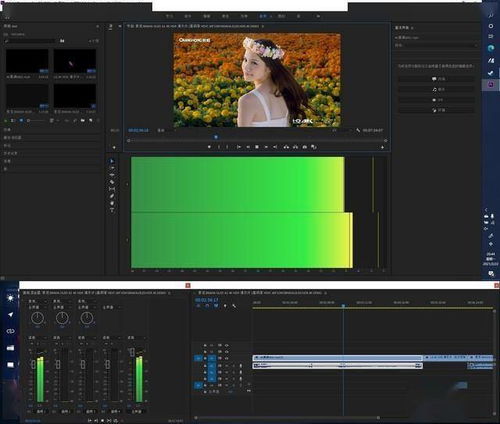Open the Program monitor button editor

click(x=382, y=147)
